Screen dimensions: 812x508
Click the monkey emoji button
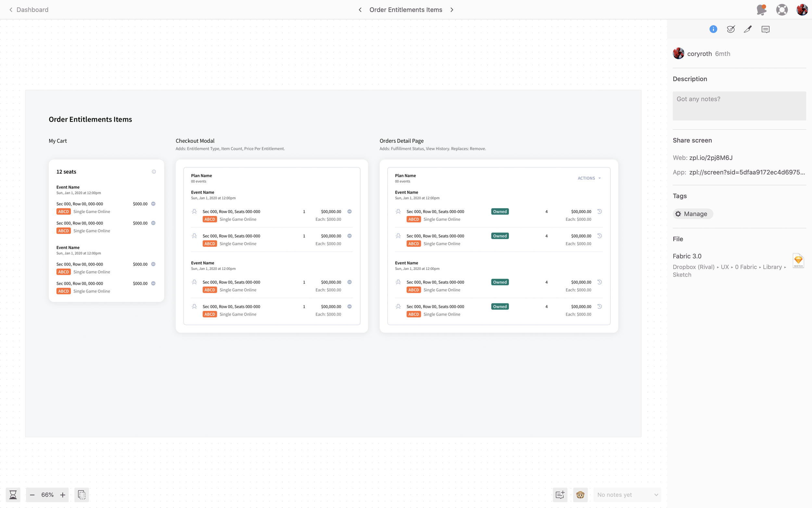[580, 495]
